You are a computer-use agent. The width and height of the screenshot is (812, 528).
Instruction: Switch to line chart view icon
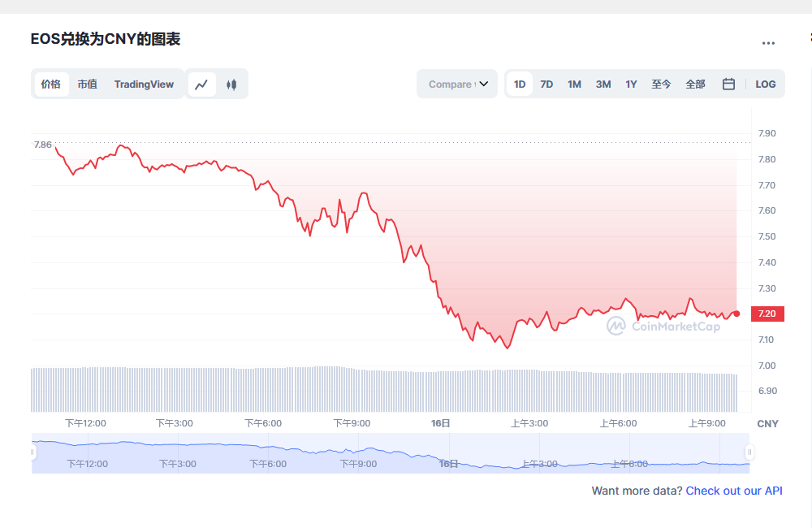(201, 84)
